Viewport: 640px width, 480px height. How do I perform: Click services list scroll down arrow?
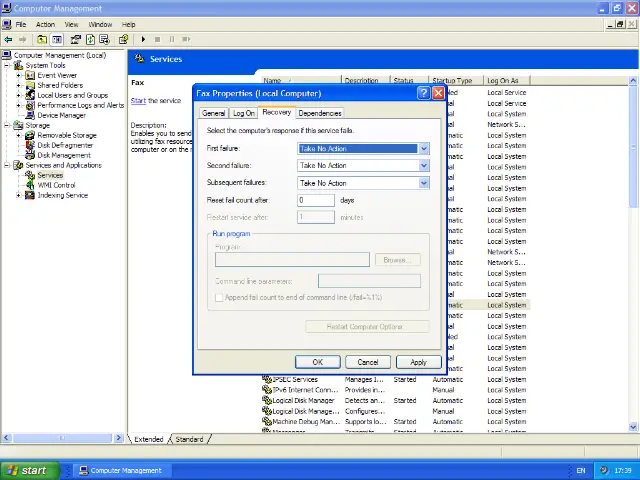tap(633, 427)
